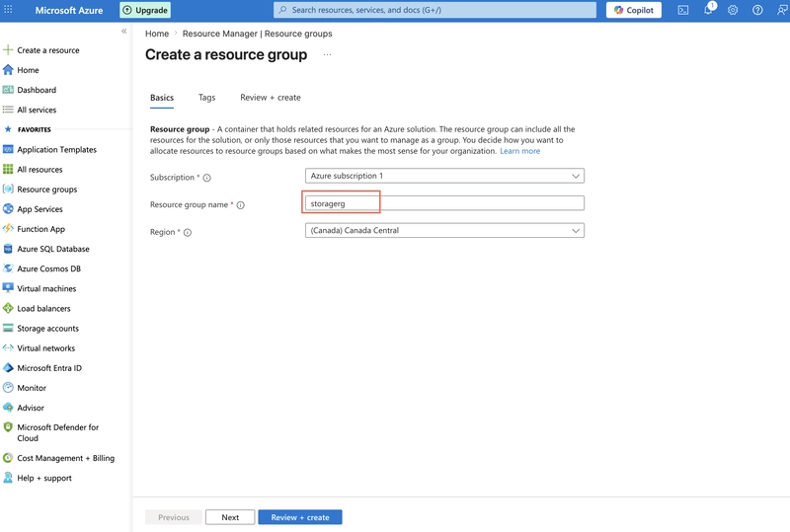The width and height of the screenshot is (790, 532).
Task: Click the Cost Management + Billing icon
Action: [8, 457]
